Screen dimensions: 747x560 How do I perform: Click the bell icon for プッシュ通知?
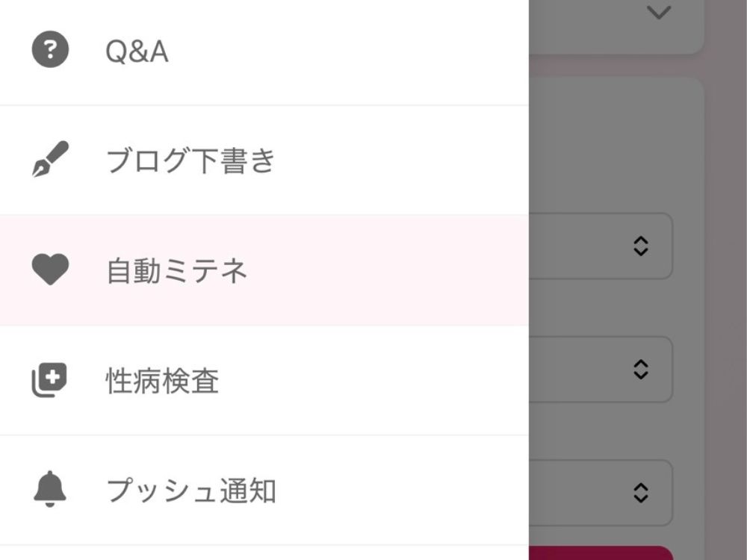[50, 489]
